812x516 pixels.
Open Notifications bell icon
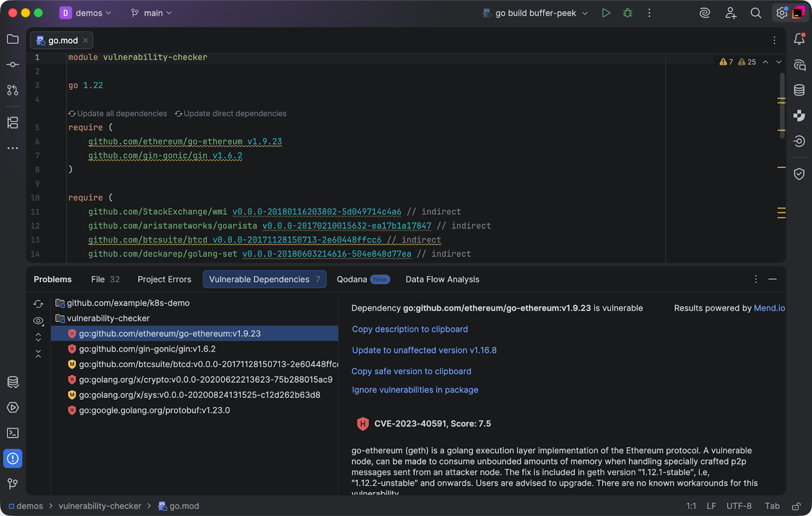799,39
